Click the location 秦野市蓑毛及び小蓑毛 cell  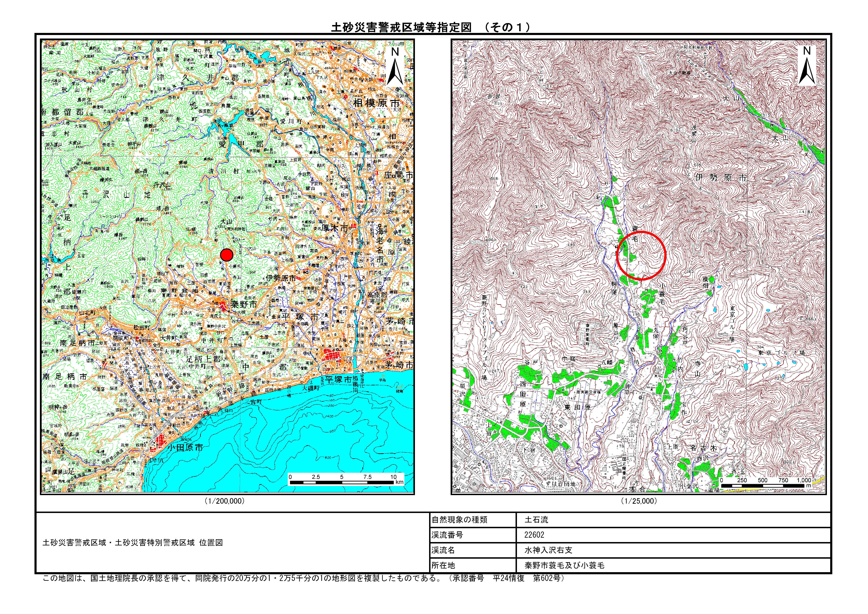[564, 566]
